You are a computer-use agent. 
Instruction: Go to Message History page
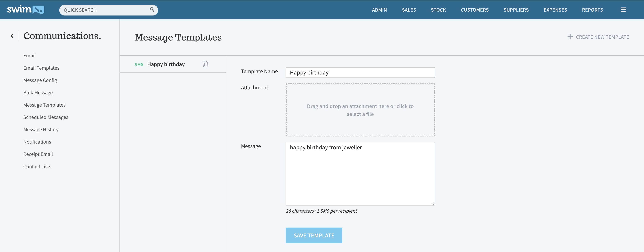point(41,129)
